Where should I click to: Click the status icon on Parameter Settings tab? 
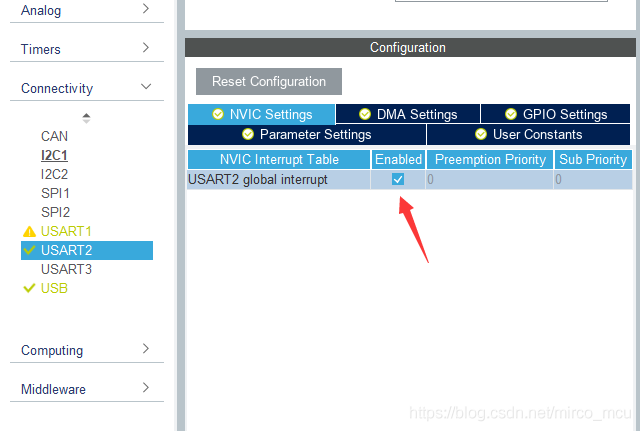[248, 134]
